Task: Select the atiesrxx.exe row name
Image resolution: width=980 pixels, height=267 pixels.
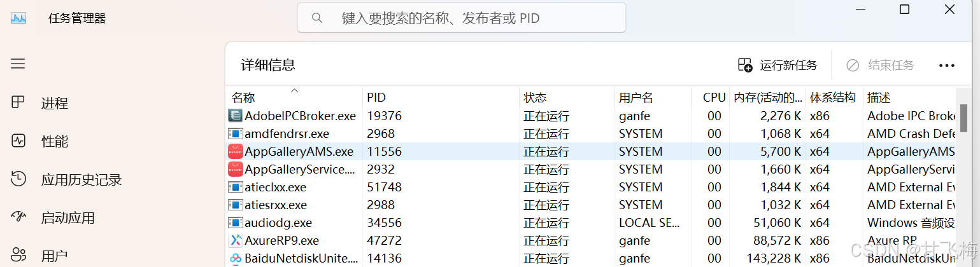Action: tap(276, 205)
